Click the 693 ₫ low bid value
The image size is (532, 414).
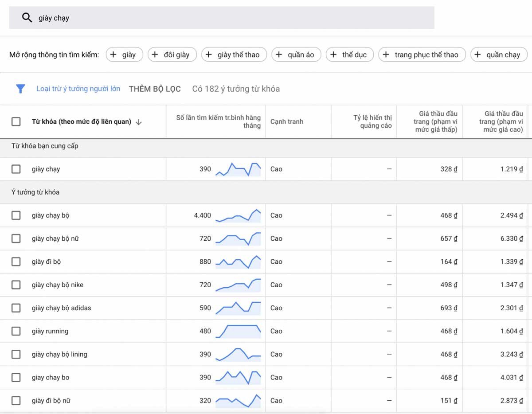(449, 308)
